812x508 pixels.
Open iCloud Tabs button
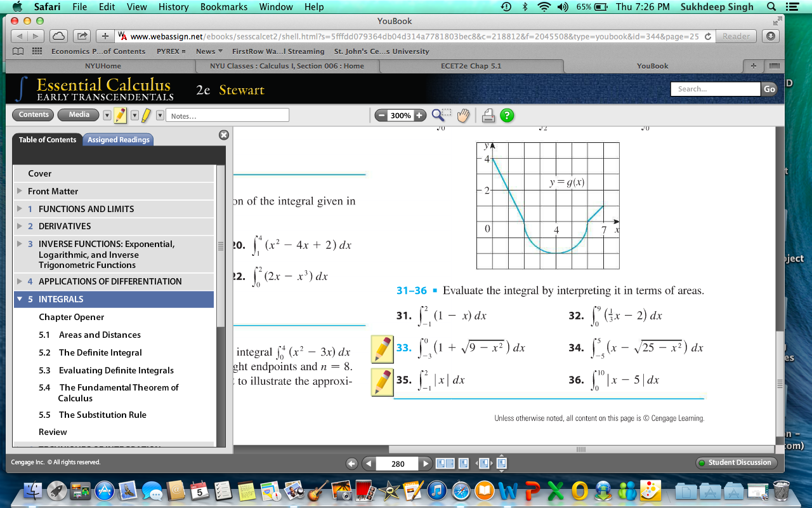pos(58,36)
